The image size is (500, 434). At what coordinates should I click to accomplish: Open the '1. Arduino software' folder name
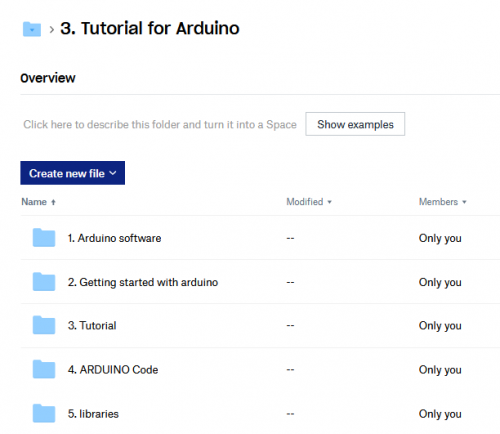pos(114,238)
